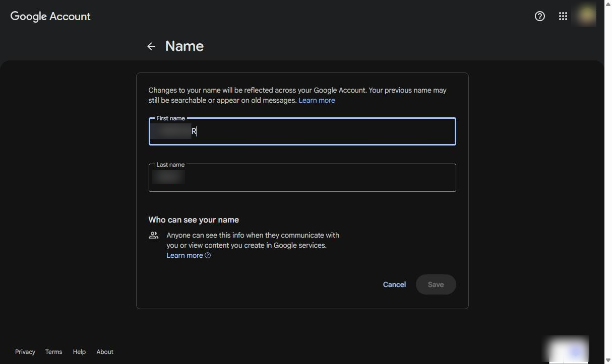Click the 'Anyone can see this info' text
The height and width of the screenshot is (364, 612).
coord(253,240)
